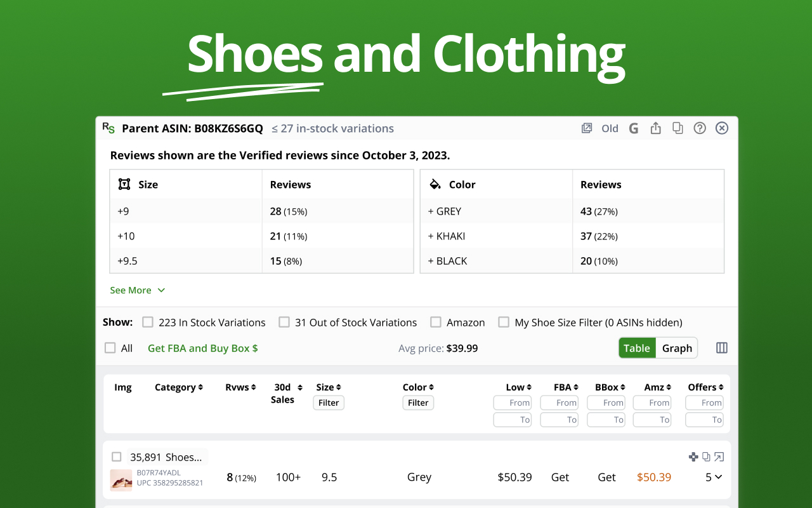The width and height of the screenshot is (812, 508).
Task: Expand See More reviews breakdown
Action: coord(137,290)
